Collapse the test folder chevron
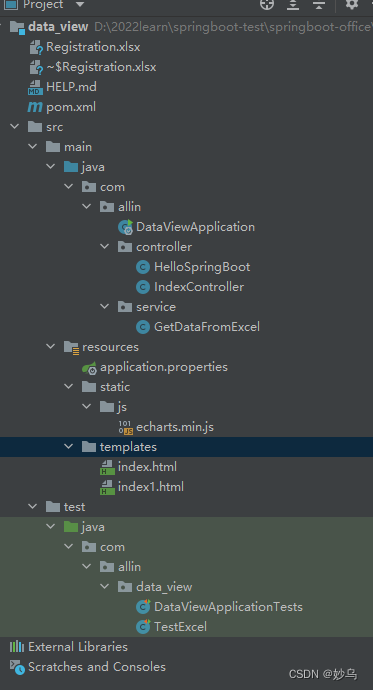The height and width of the screenshot is (690, 373). (33, 506)
